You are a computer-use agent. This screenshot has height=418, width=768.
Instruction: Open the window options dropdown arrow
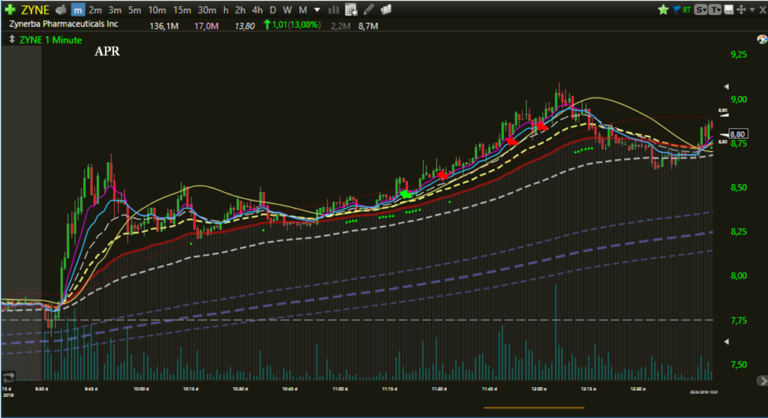pos(752,9)
